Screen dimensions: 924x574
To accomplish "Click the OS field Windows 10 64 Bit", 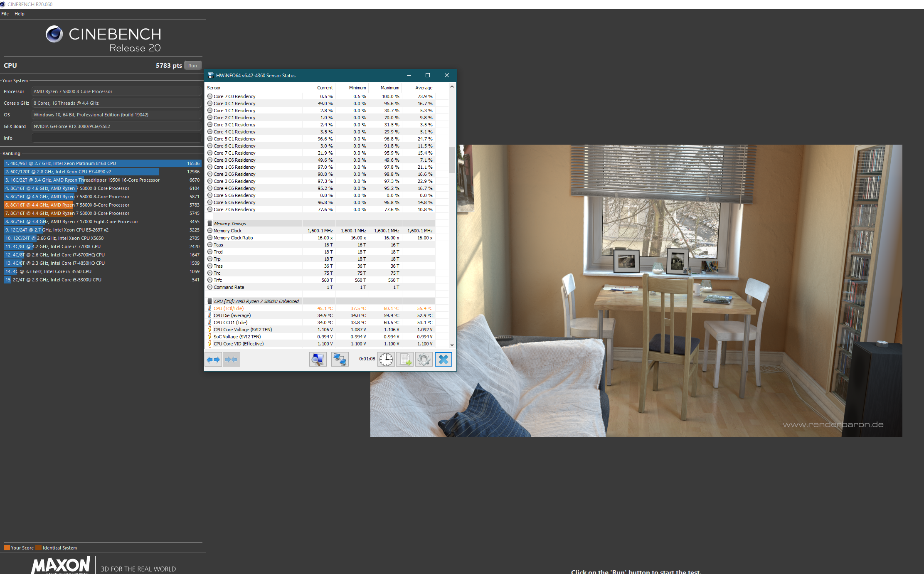I will (x=116, y=115).
